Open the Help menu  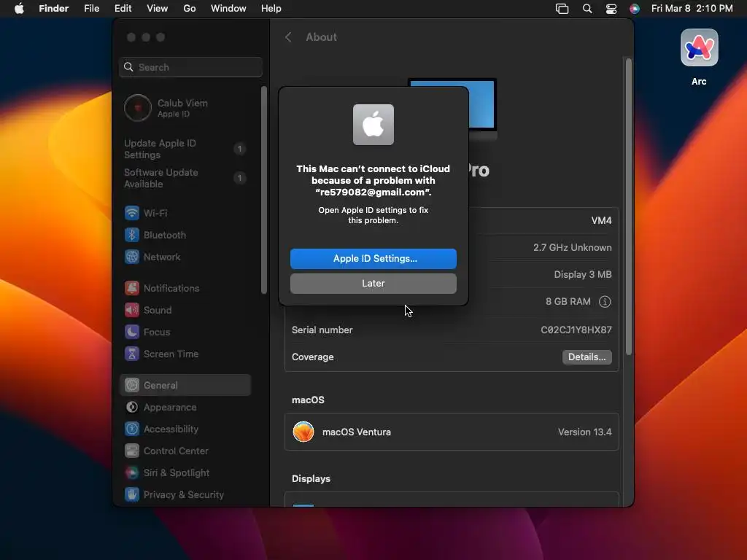271,9
